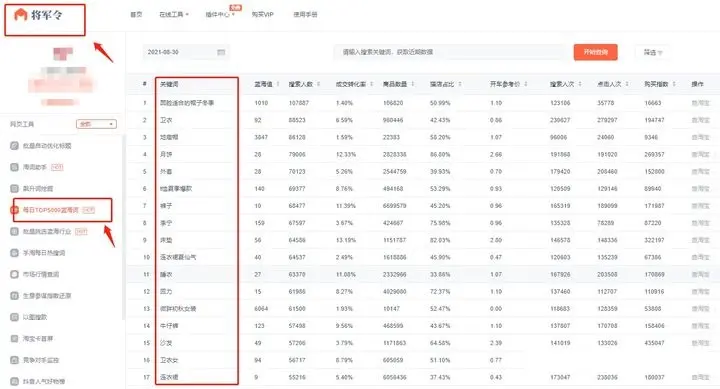
Task: Click keyword cell 回力
Action: (x=166, y=292)
